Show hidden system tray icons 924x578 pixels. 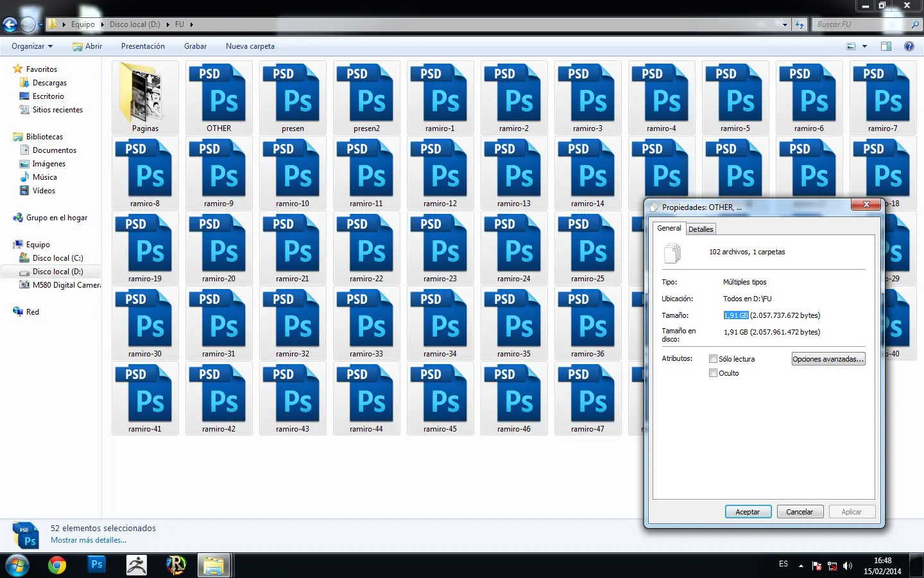click(801, 566)
